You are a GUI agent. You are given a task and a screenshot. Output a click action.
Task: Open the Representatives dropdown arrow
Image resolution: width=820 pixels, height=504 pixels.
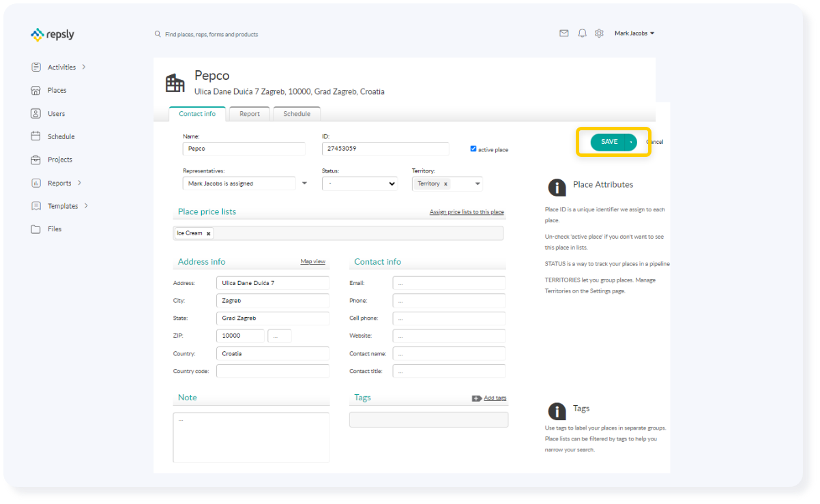point(304,183)
